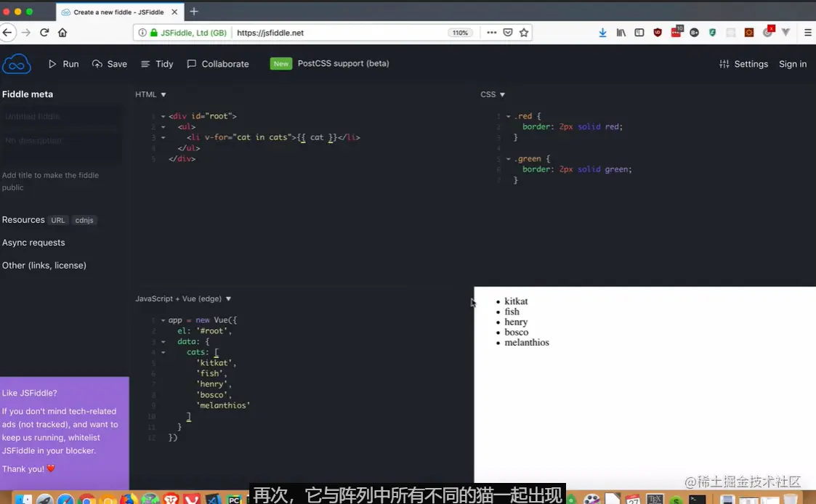
Task: Open the Firefox library icon
Action: (x=621, y=32)
